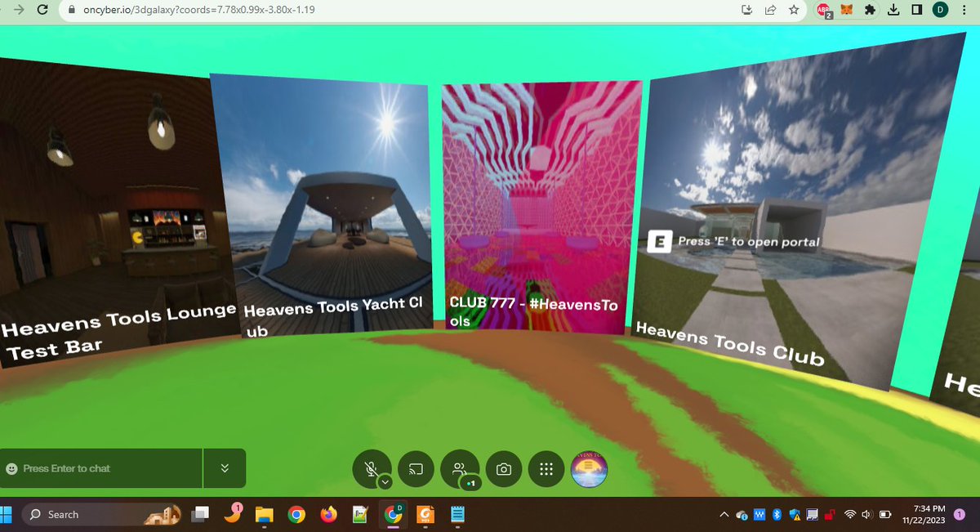980x532 pixels.
Task: Install app from address bar icon
Action: 746,10
